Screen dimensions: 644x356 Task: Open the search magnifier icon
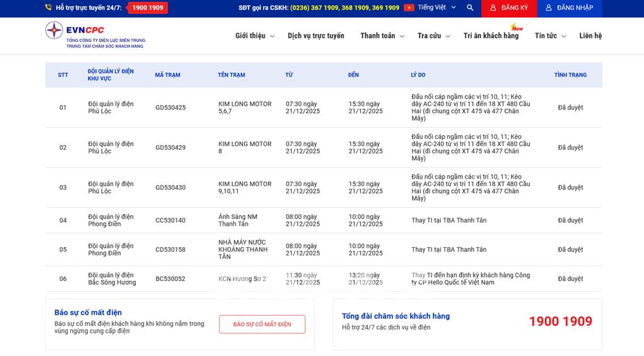[x=470, y=8]
